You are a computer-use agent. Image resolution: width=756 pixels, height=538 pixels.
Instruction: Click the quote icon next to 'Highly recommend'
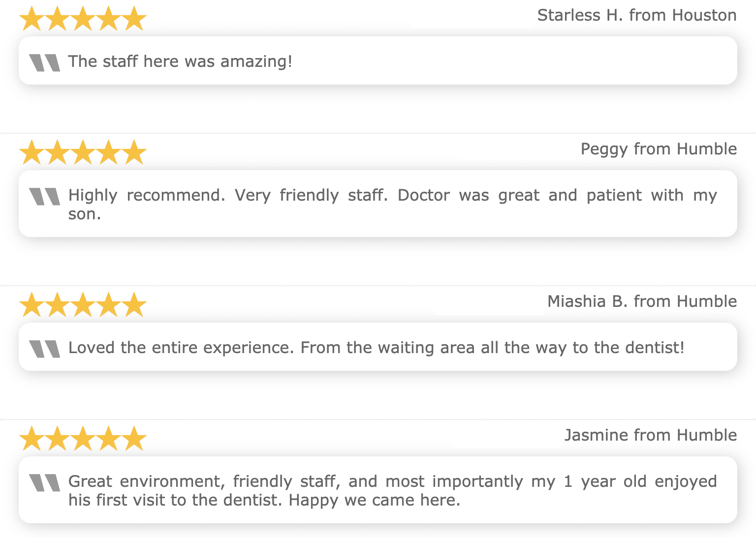[44, 196]
